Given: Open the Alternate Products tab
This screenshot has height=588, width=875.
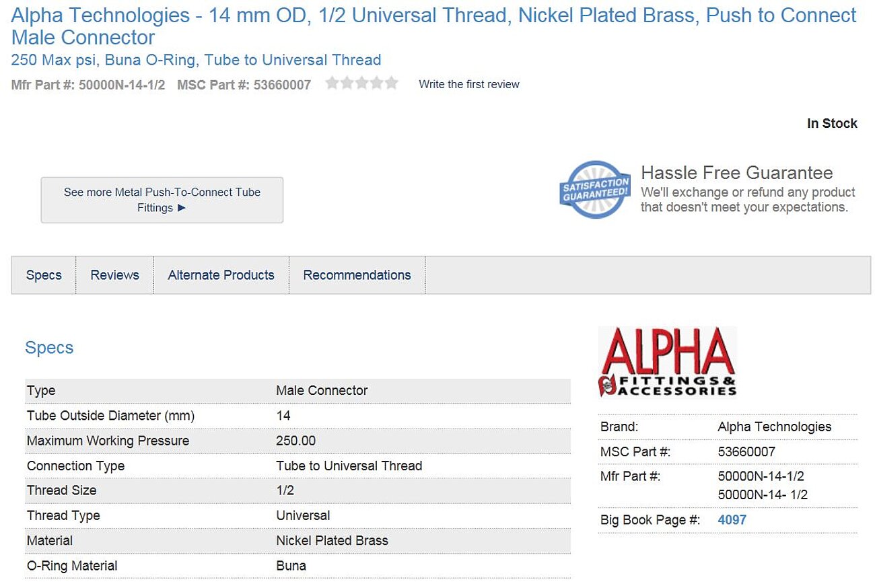Looking at the screenshot, I should point(221,275).
